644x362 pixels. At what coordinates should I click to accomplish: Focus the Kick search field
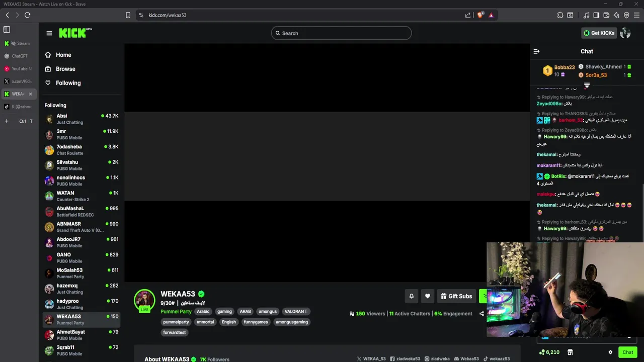pyautogui.click(x=341, y=33)
